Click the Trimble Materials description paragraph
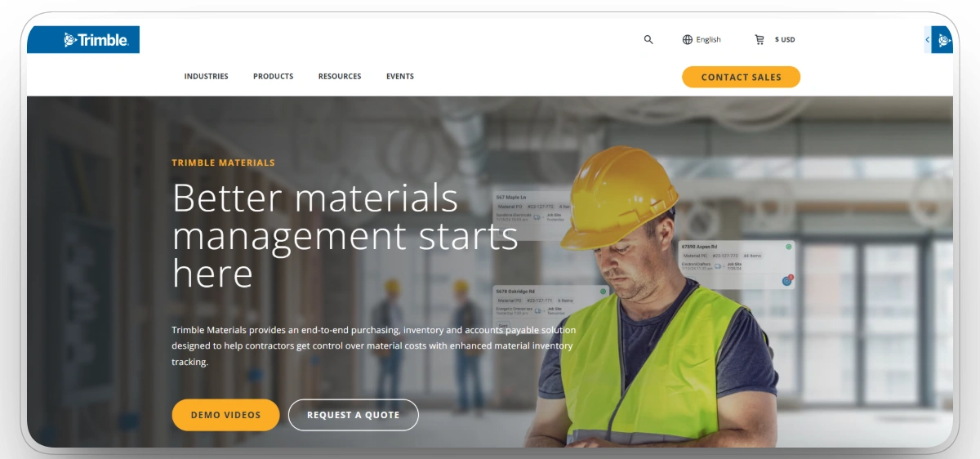This screenshot has width=980, height=459. (x=374, y=345)
